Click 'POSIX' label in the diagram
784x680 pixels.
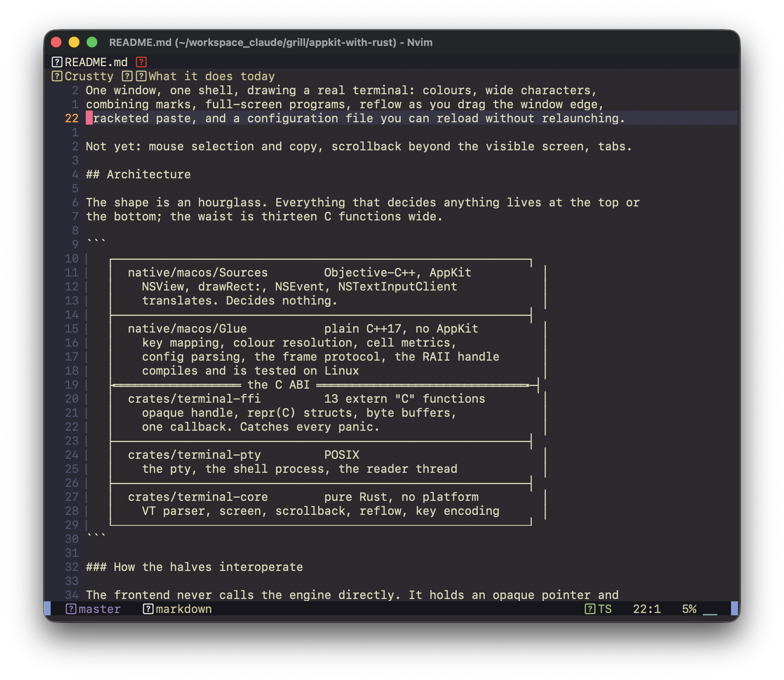(x=342, y=455)
